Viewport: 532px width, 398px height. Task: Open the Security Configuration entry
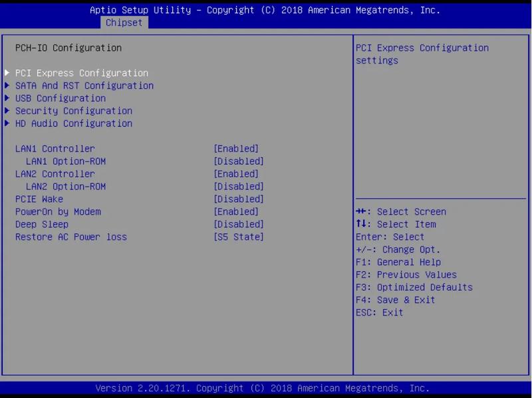[73, 111]
